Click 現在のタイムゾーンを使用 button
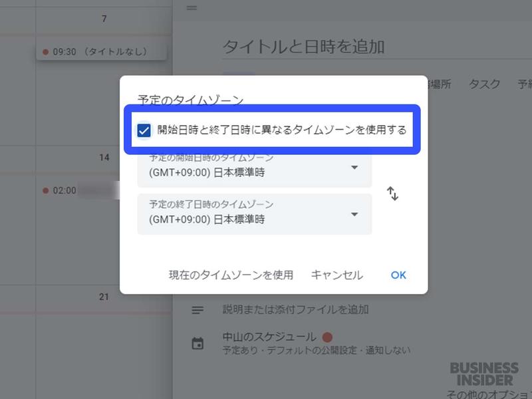 coord(231,275)
